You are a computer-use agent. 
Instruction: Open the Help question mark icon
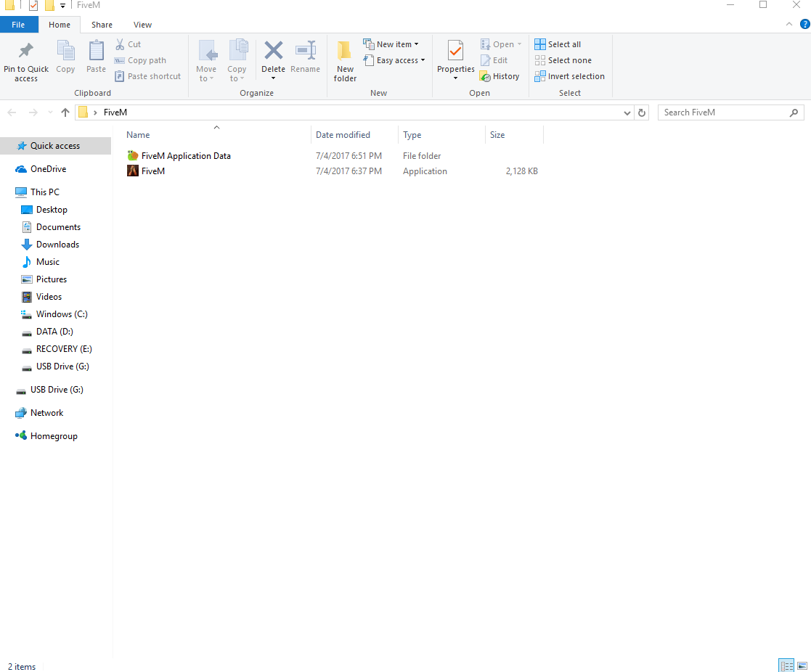[x=804, y=24]
